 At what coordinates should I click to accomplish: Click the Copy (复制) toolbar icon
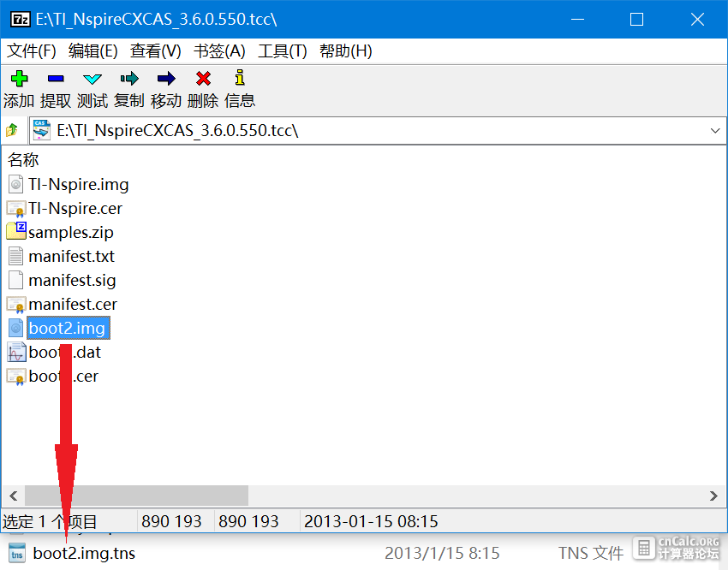pos(129,79)
